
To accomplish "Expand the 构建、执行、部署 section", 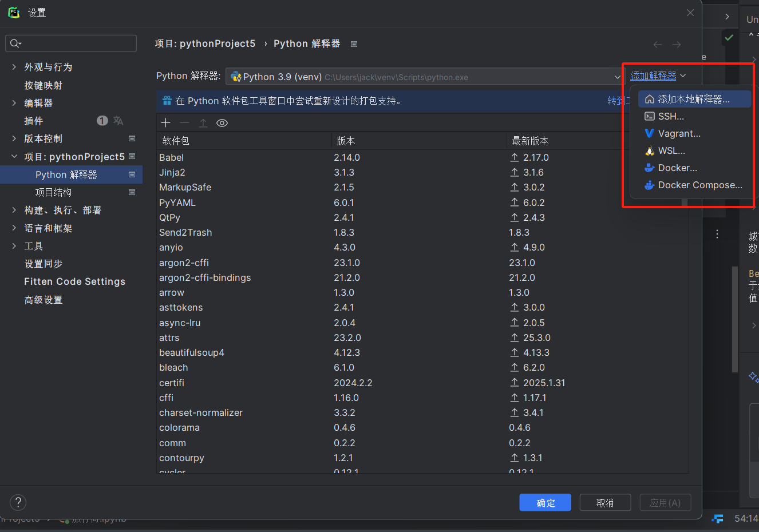I will coord(14,210).
